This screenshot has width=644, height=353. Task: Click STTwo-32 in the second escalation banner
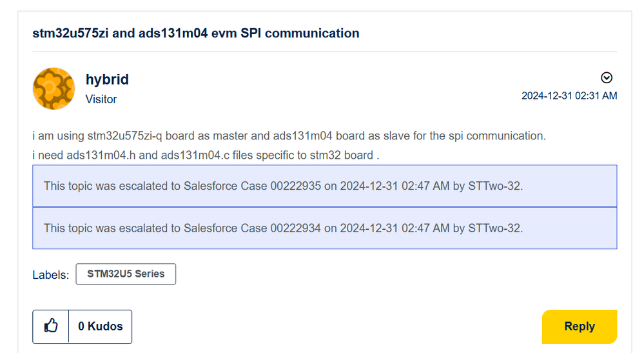[495, 228]
